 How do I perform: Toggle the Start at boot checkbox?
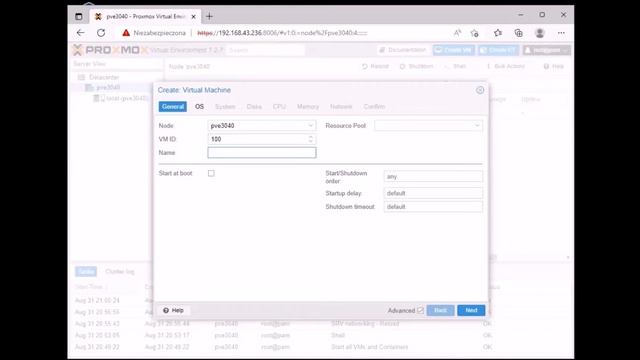click(211, 173)
